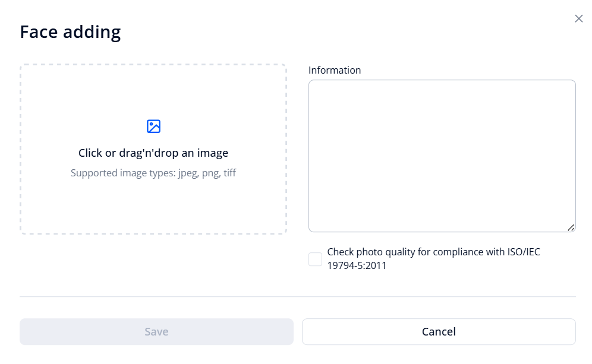Click the Information text area
592x364 pixels.
[x=442, y=154]
